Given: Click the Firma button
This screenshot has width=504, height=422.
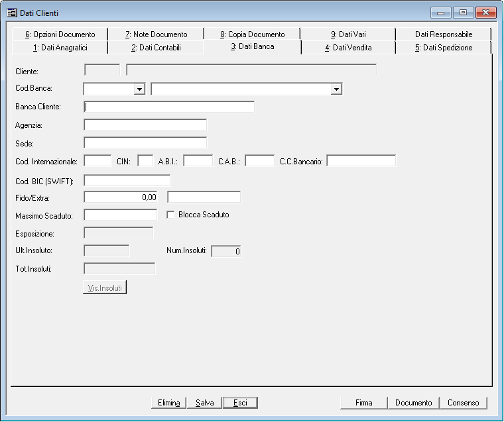Looking at the screenshot, I should click(363, 403).
